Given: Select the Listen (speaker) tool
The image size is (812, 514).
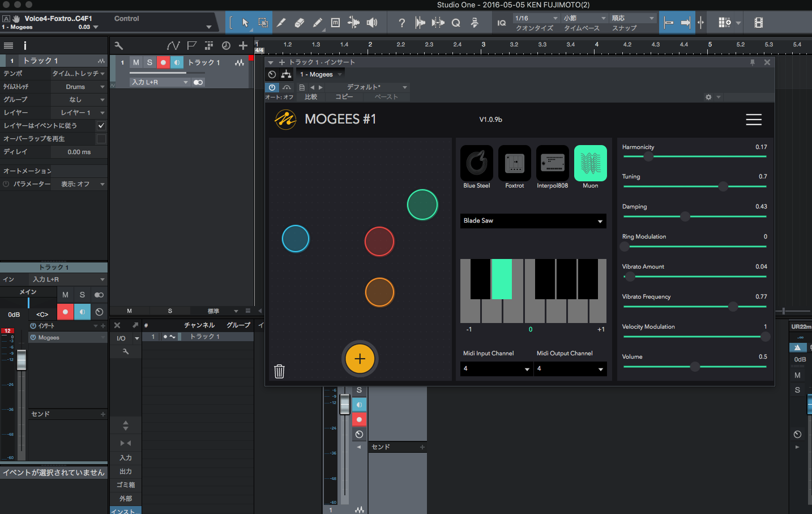Looking at the screenshot, I should pos(372,23).
